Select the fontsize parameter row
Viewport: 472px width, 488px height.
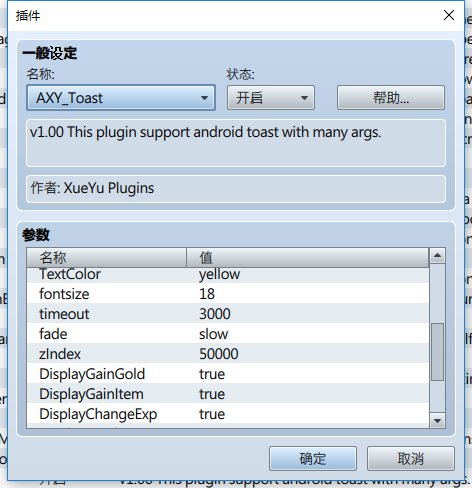point(228,294)
